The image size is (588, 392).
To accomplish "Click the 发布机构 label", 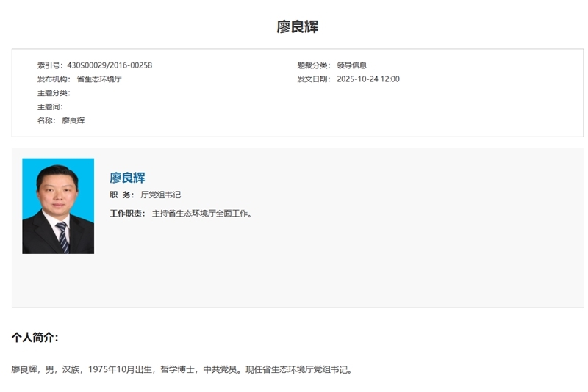I will click(54, 79).
